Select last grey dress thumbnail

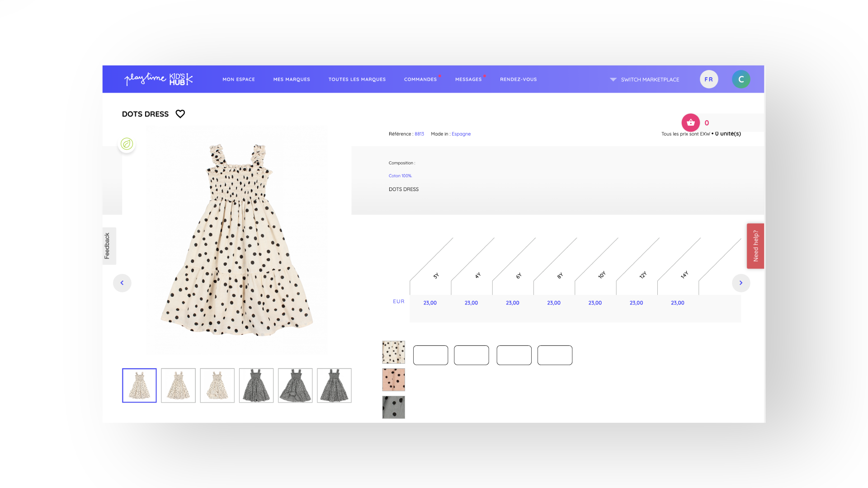(335, 385)
